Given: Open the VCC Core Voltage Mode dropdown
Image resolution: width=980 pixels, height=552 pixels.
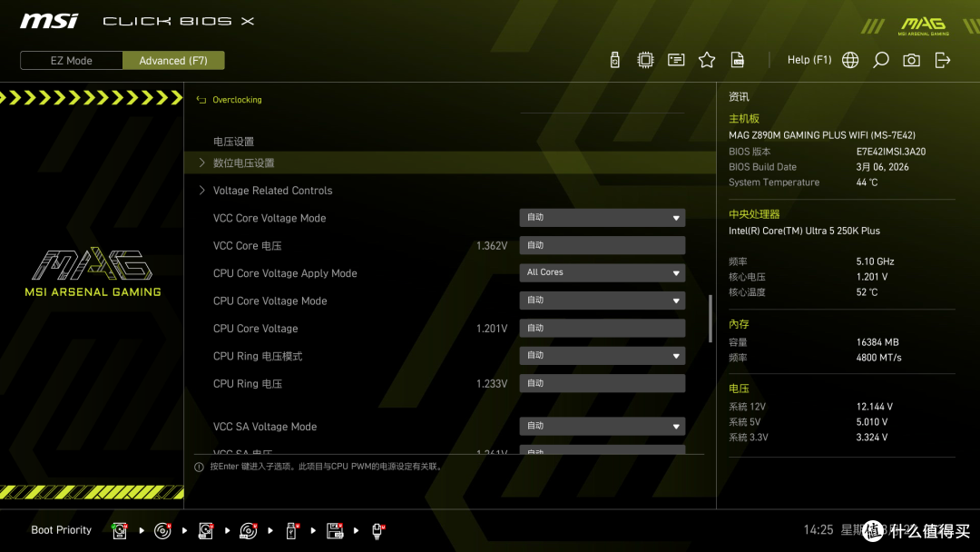Looking at the screenshot, I should click(602, 218).
